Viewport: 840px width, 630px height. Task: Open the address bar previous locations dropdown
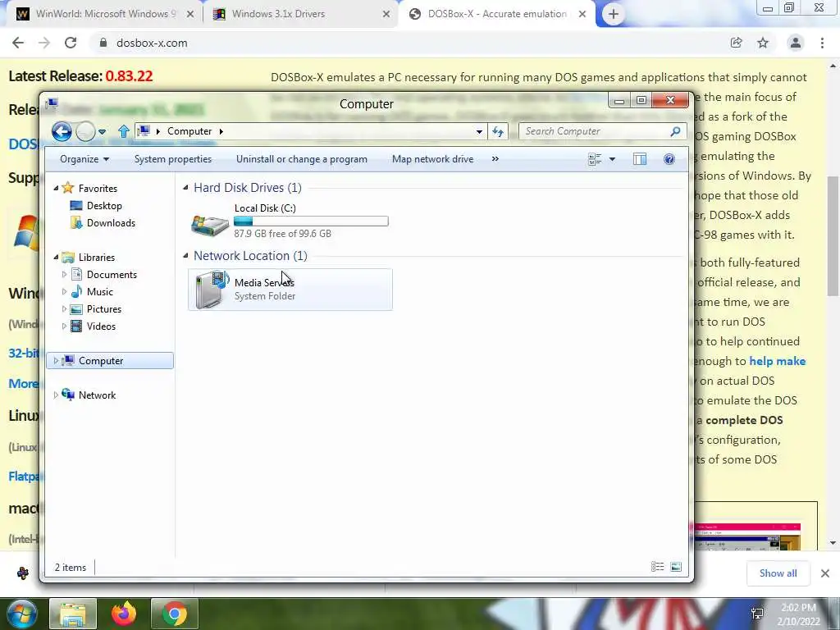tap(479, 131)
